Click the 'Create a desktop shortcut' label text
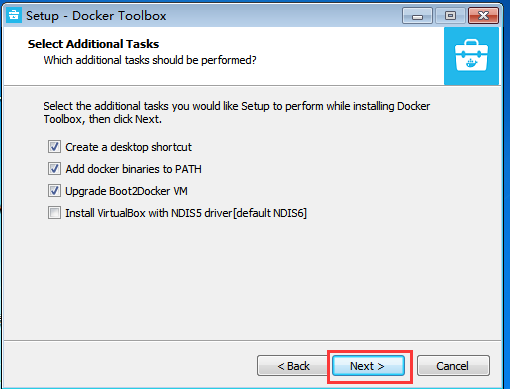 pos(128,147)
